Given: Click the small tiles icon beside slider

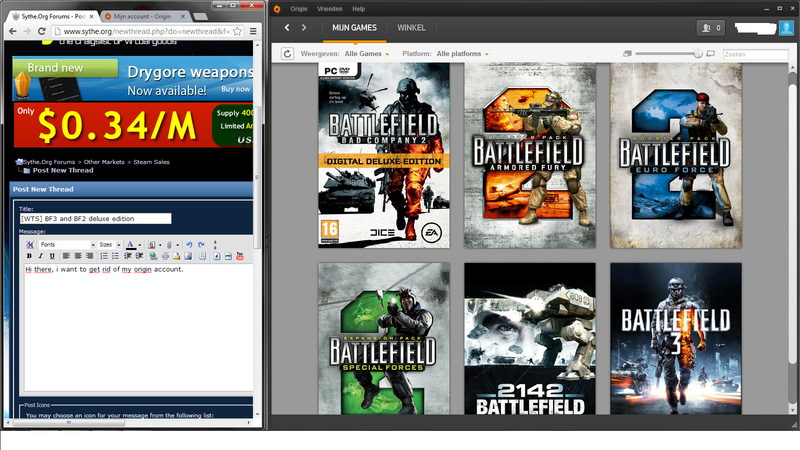Looking at the screenshot, I should 628,54.
